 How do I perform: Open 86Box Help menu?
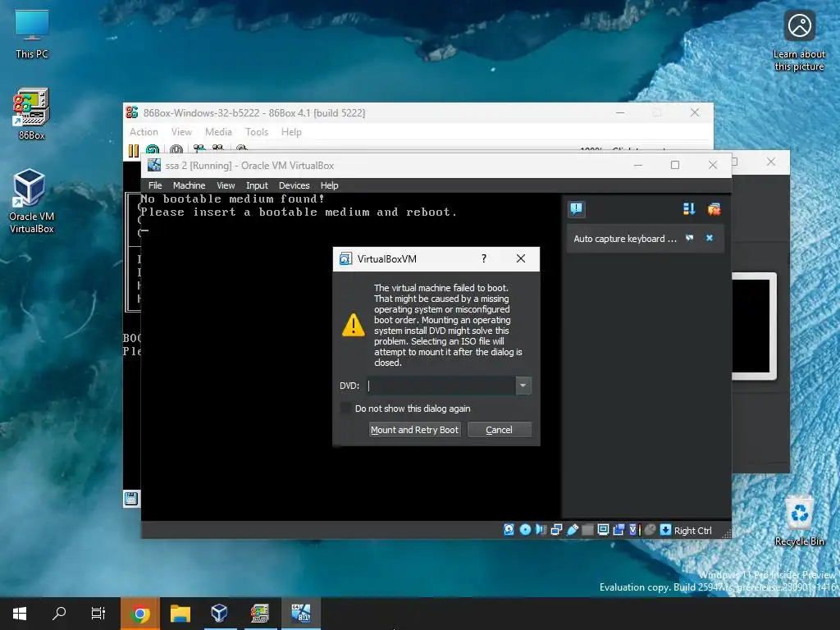[x=291, y=132]
